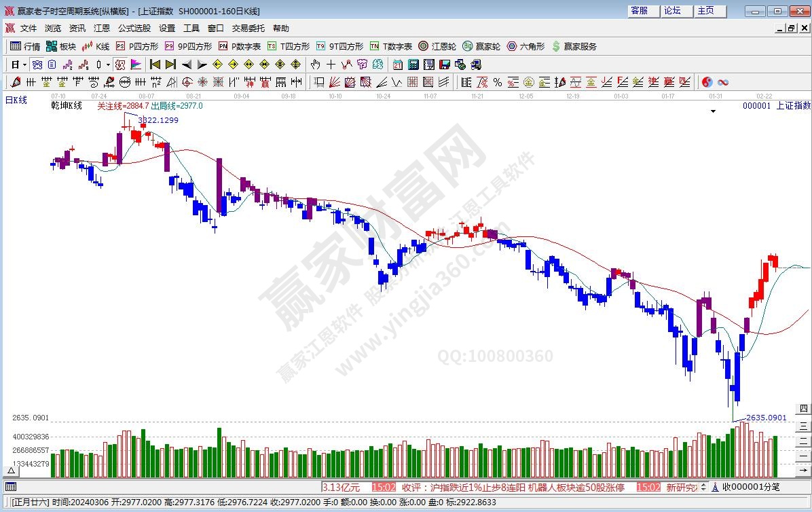This screenshot has width=812, height=512.
Task: Open the 交易委托 menu
Action: click(x=248, y=29)
